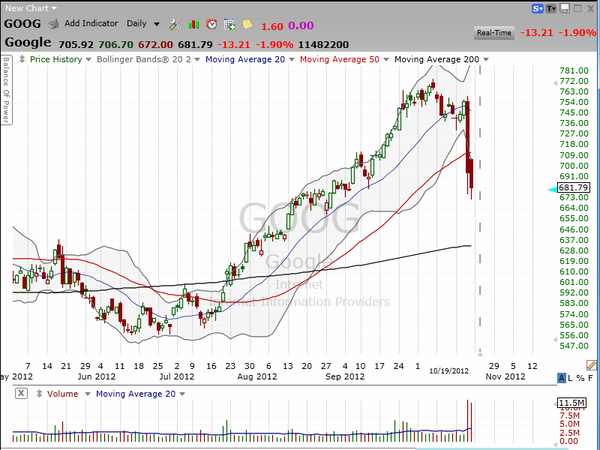Click the 11.5M volume value box
Screen dimensions: 600x450
[x=571, y=403]
